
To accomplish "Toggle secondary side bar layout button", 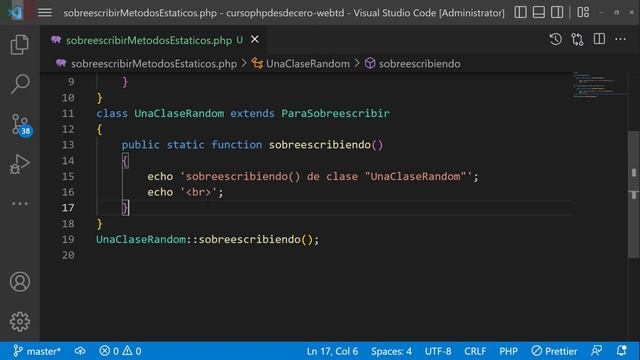I will 557,12.
